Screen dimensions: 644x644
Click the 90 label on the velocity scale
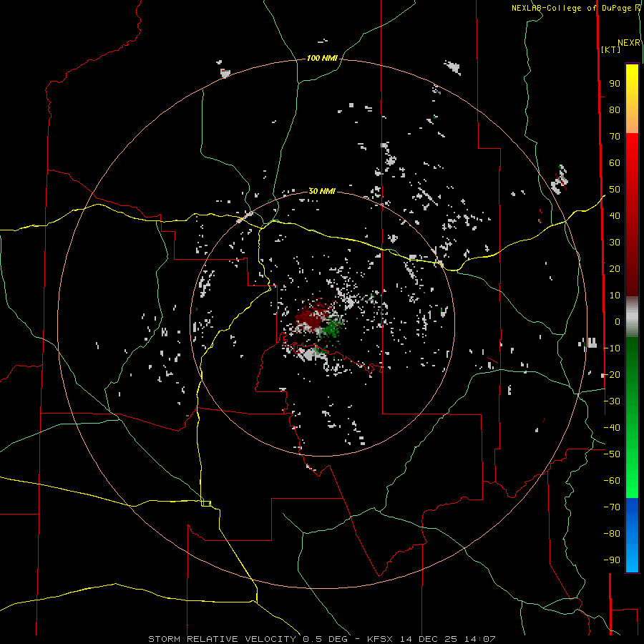pos(615,84)
